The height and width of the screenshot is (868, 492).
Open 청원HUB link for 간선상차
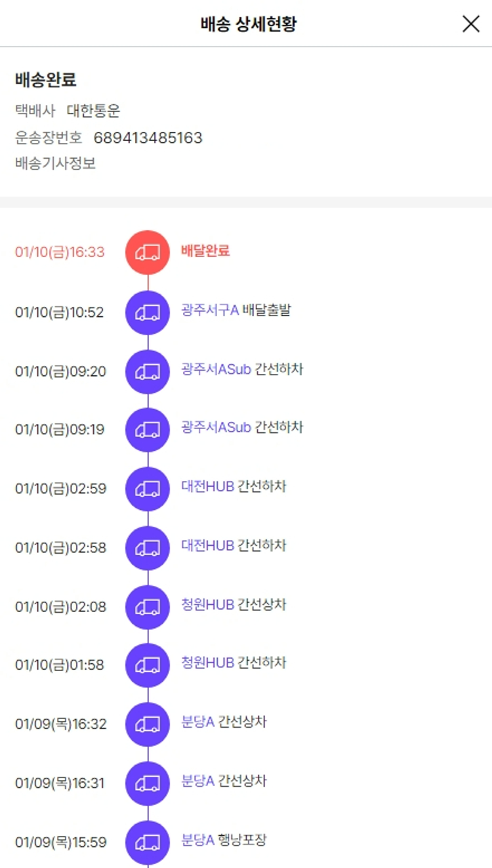point(207,604)
